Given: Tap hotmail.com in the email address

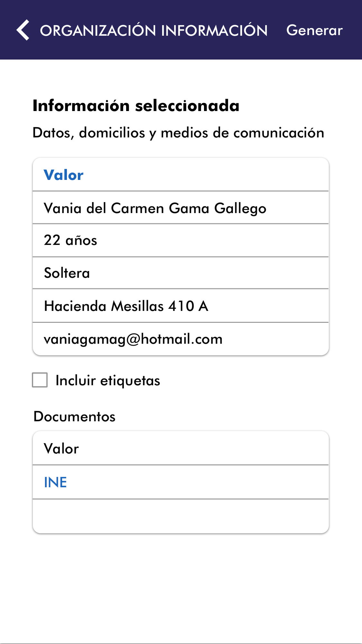Looking at the screenshot, I should click(181, 339).
